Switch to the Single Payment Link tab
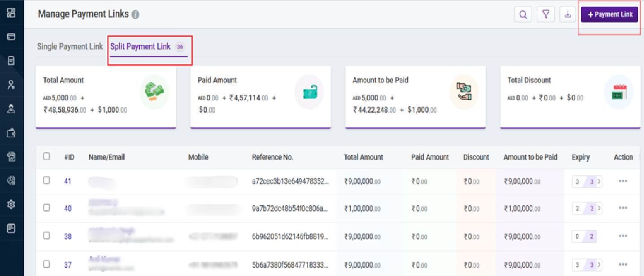Screen dimensions: 644x276 click(70, 46)
